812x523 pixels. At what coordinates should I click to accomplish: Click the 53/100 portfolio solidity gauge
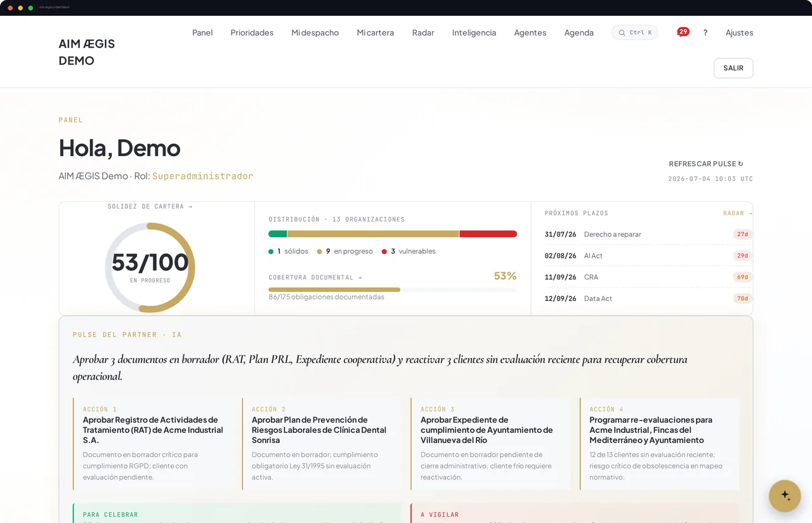pos(150,267)
